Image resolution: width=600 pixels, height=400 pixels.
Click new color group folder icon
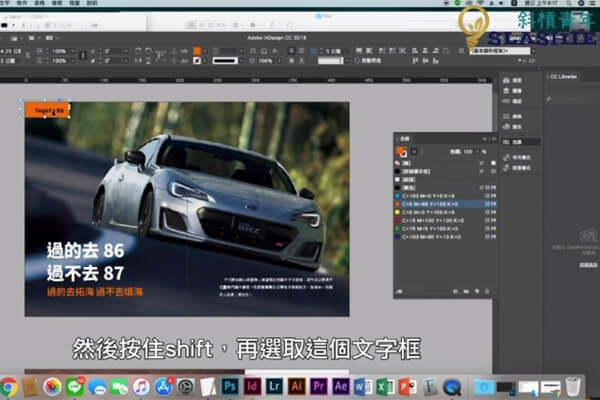466,292
